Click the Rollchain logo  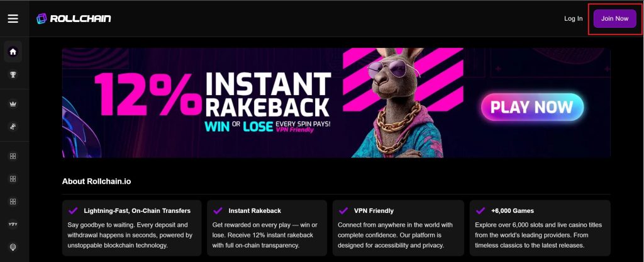pyautogui.click(x=74, y=18)
